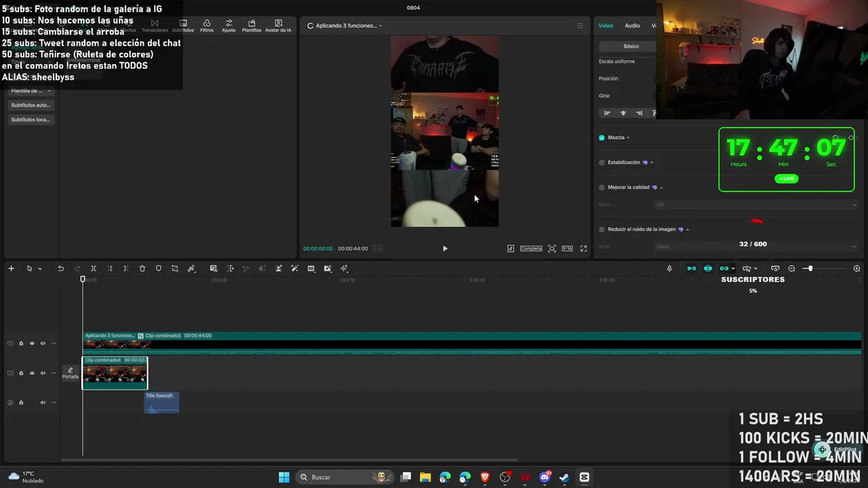Open the Nivel HD dropdown

[756, 205]
